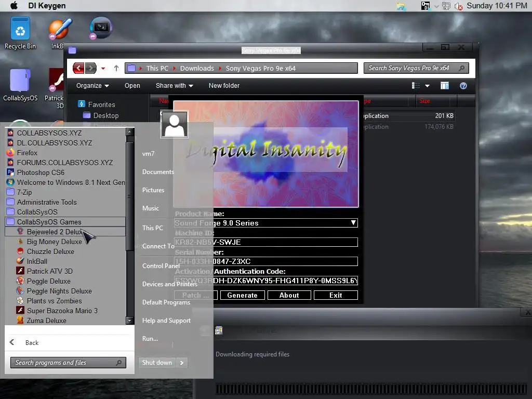The height and width of the screenshot is (399, 532).
Task: Launch Photoshop CS6 from the Start menu
Action: tap(65, 172)
